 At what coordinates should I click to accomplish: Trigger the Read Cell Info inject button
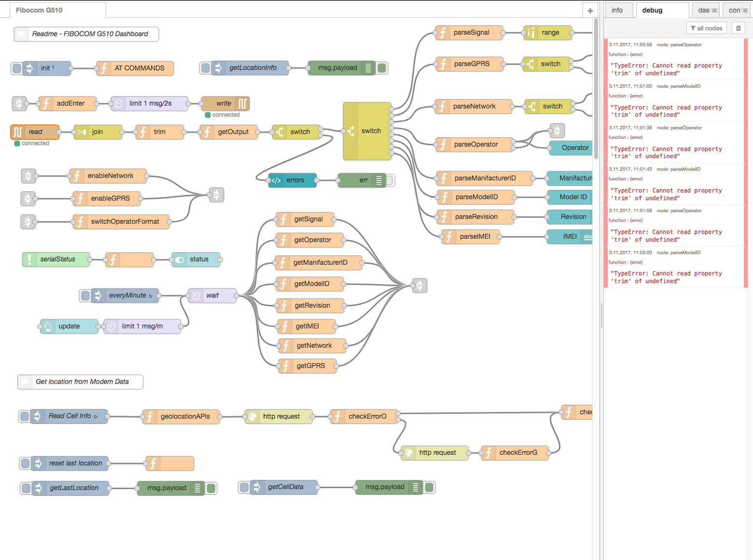tap(25, 416)
